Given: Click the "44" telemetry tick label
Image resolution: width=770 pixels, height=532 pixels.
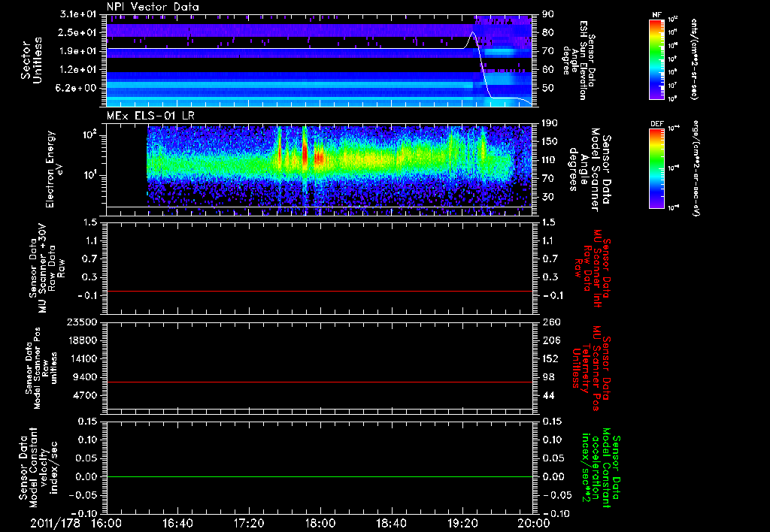Looking at the screenshot, I should [x=548, y=395].
